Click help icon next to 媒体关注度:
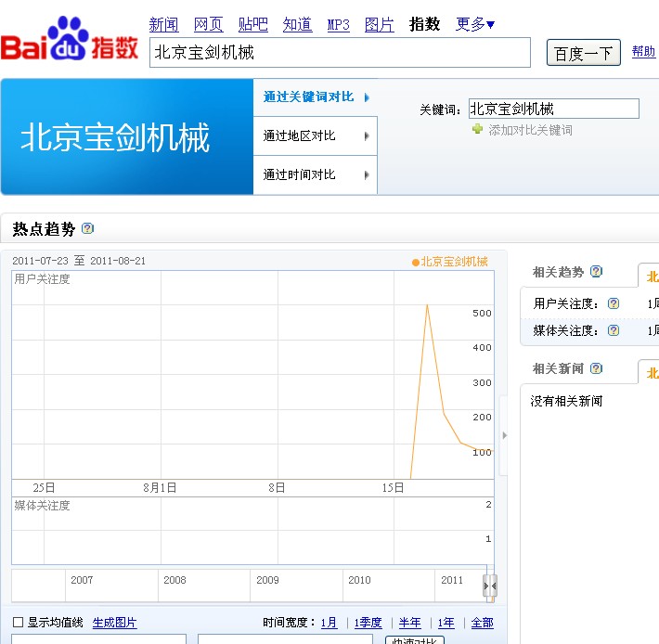Image resolution: width=659 pixels, height=644 pixels. (614, 330)
